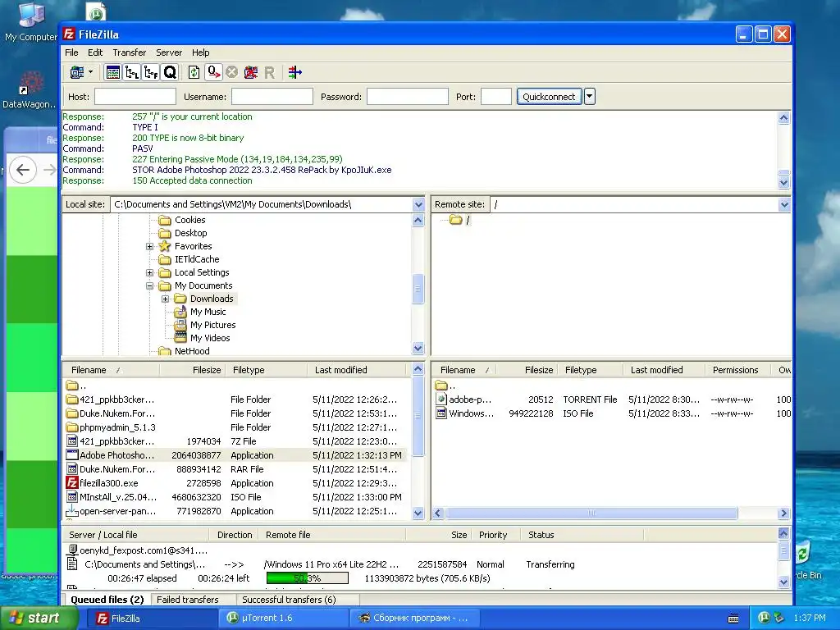
Task: Switch to the Queued files tab
Action: click(107, 600)
